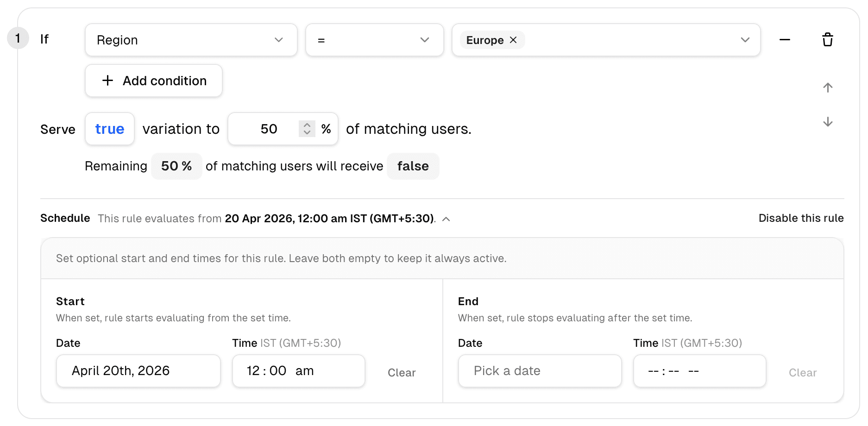Click the false variation chip

click(x=413, y=166)
